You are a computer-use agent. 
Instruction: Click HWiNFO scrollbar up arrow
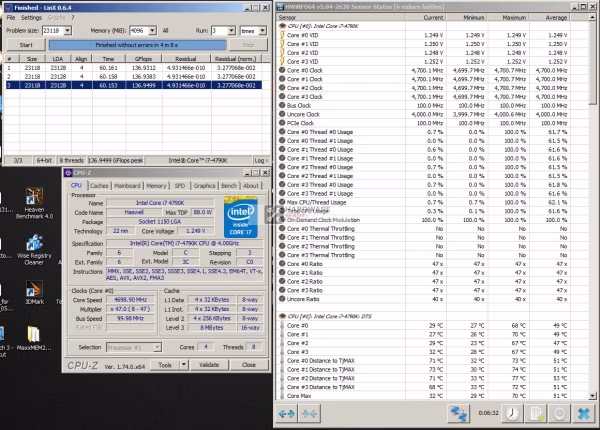[592, 18]
